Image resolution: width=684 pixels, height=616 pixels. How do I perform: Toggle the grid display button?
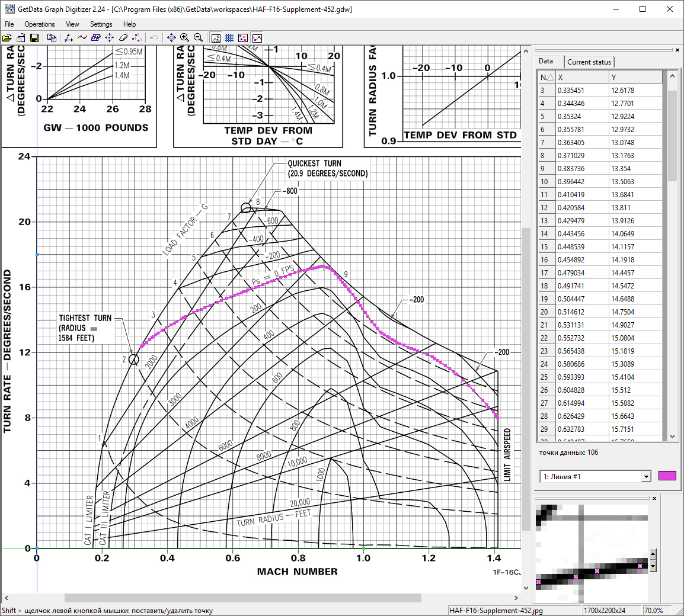(x=229, y=38)
